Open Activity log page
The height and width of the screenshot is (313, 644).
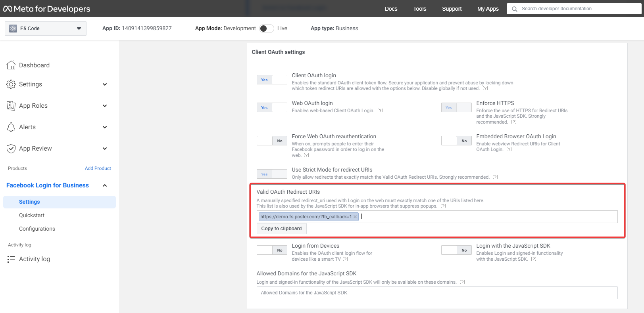click(x=35, y=259)
